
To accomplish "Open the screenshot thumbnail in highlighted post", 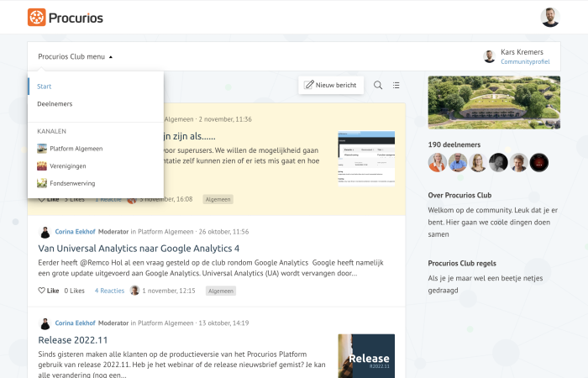I will click(366, 158).
